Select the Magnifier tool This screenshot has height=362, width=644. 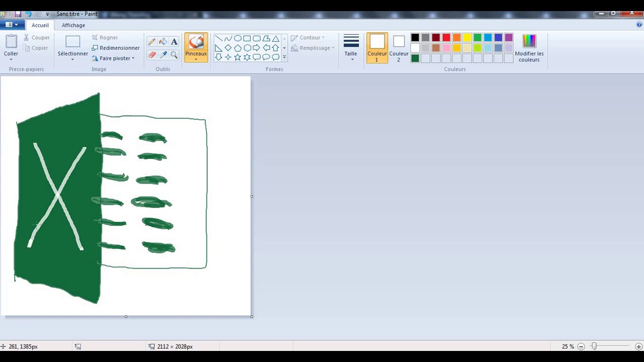coord(174,54)
